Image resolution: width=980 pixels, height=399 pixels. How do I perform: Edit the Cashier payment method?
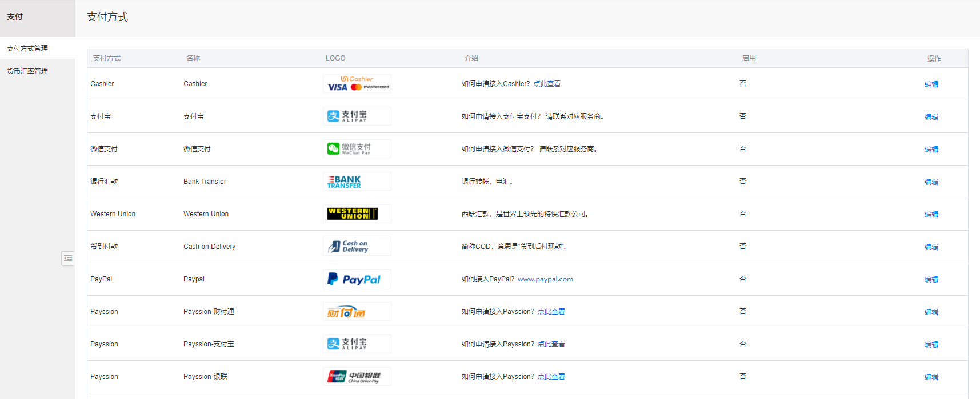(931, 84)
